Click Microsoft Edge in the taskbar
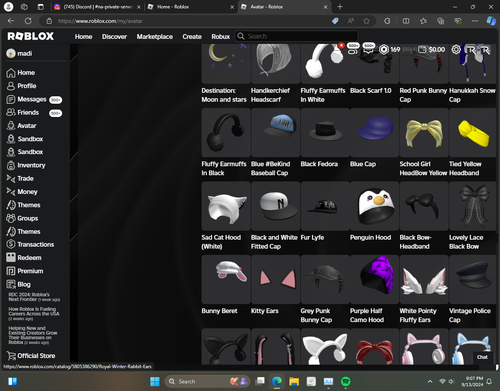 (277, 381)
